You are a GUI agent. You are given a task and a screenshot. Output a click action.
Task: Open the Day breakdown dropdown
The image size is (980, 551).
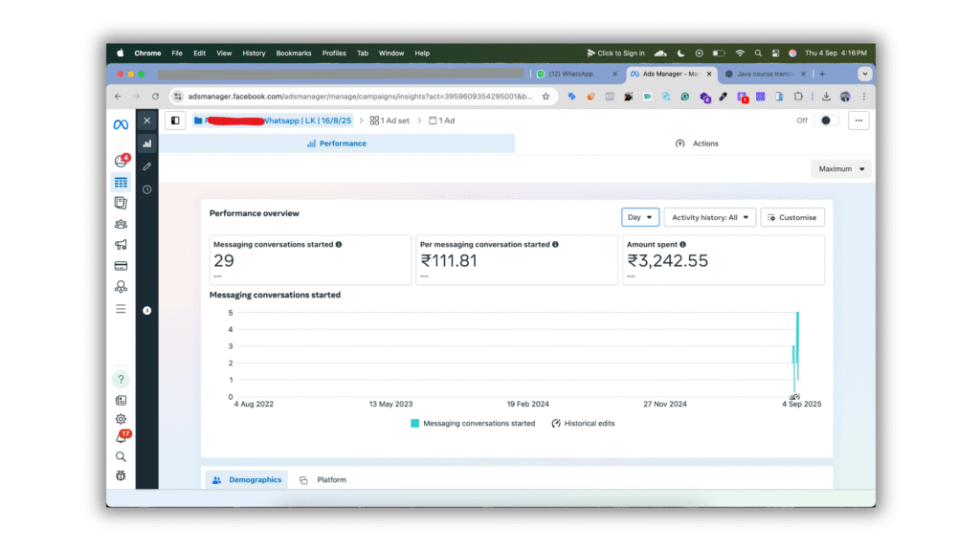(639, 217)
